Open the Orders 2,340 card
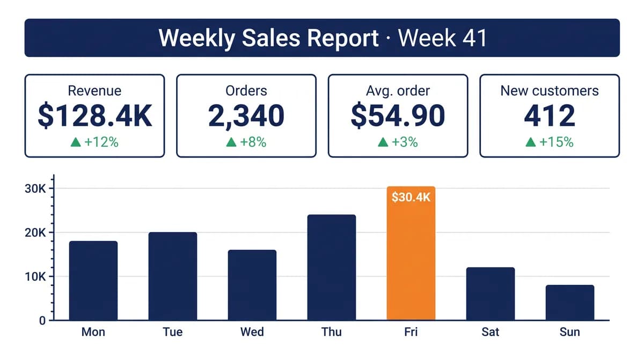 (x=246, y=116)
